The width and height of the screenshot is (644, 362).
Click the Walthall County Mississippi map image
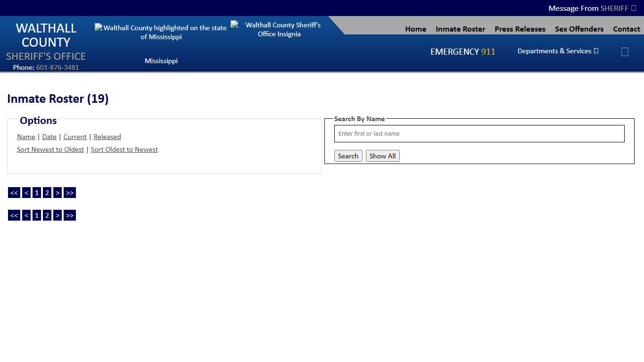pyautogui.click(x=161, y=32)
